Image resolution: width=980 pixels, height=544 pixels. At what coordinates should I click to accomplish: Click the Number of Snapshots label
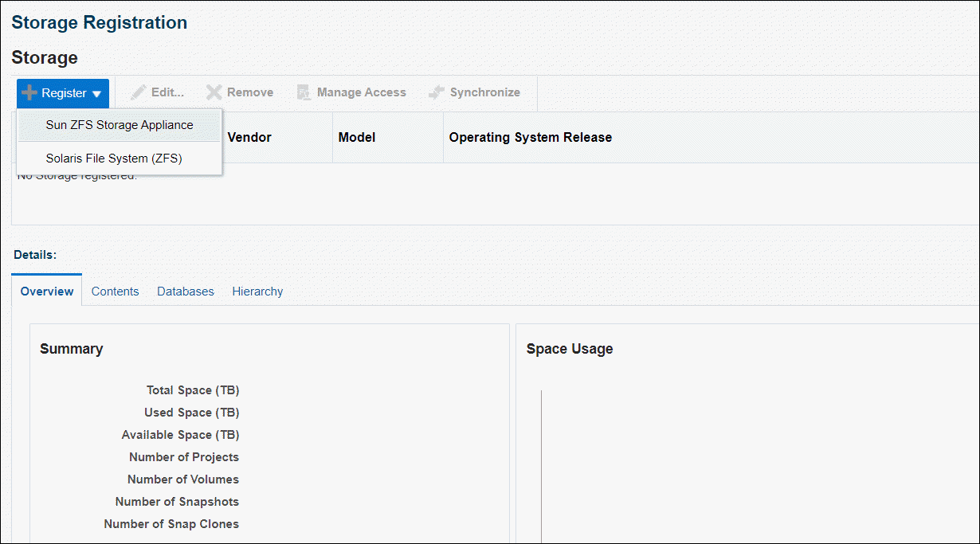click(177, 502)
